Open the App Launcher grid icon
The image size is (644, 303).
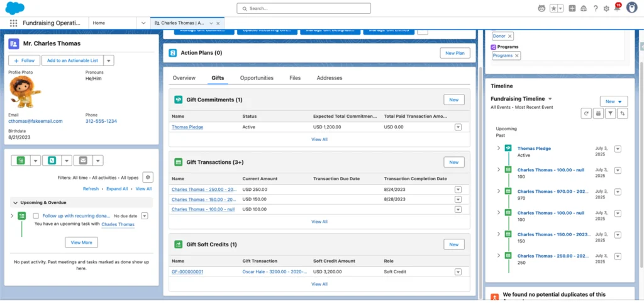click(x=13, y=23)
